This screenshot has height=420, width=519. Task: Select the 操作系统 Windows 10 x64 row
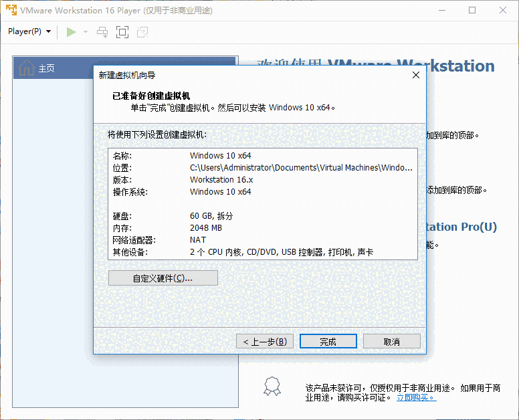coord(262,192)
